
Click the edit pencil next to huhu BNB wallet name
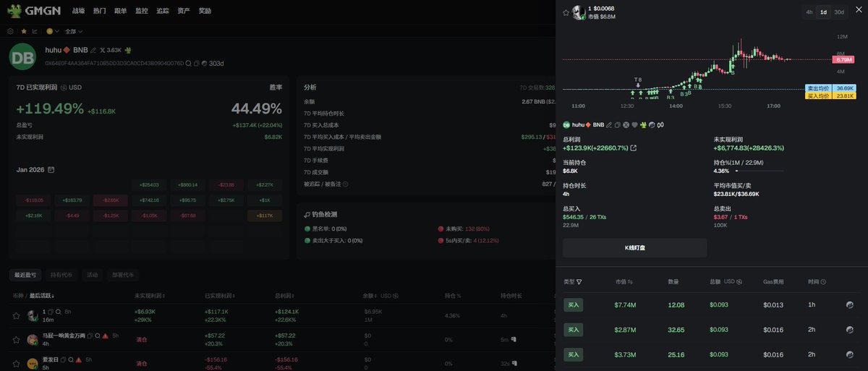point(93,51)
